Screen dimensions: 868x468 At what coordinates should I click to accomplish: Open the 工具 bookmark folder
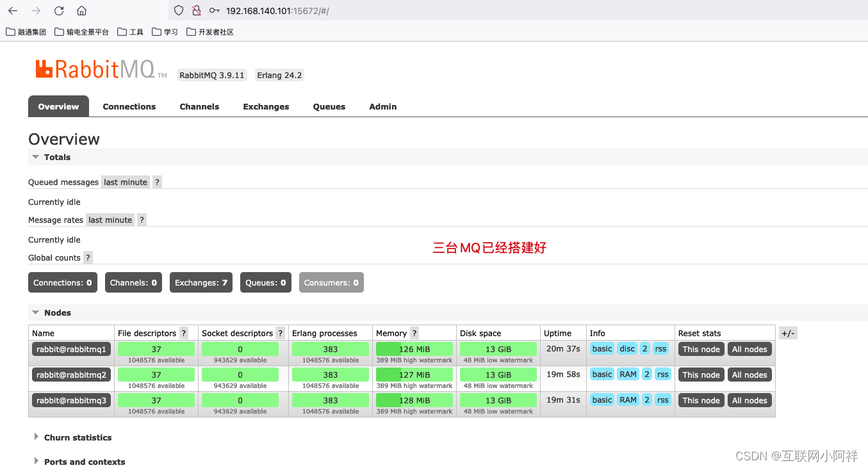(131, 31)
